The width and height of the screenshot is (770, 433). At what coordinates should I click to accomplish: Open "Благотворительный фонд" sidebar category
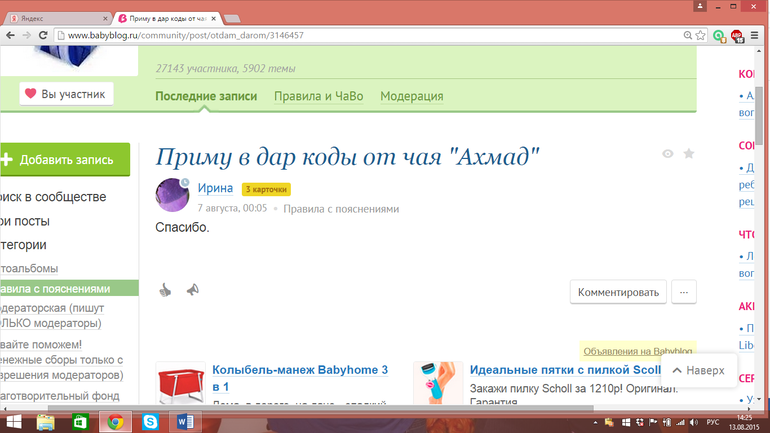pyautogui.click(x=59, y=396)
